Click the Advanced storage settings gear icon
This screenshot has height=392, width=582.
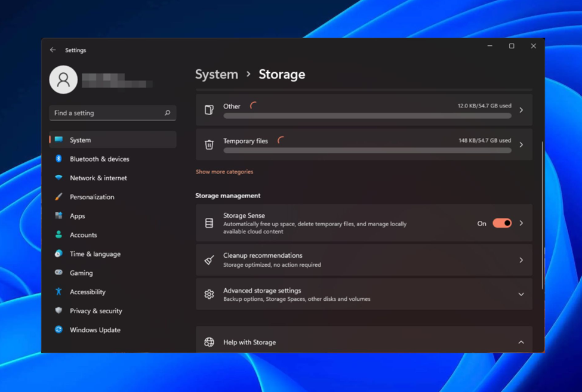tap(209, 294)
